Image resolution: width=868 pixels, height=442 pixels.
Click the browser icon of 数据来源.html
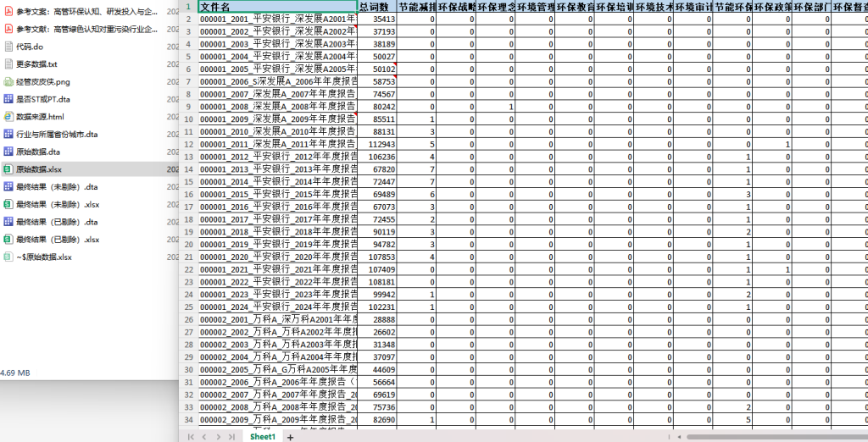click(x=8, y=117)
